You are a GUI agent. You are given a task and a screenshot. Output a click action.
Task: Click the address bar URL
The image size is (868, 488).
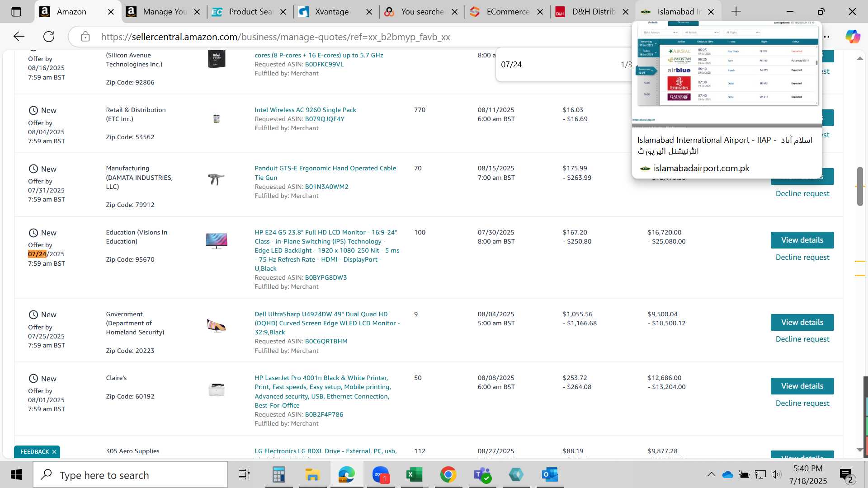275,37
